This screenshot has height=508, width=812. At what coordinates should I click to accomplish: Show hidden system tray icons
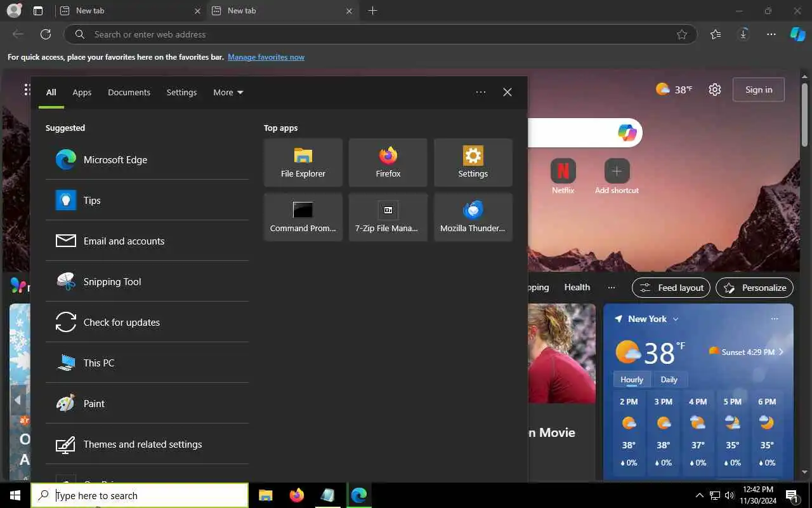coord(700,495)
